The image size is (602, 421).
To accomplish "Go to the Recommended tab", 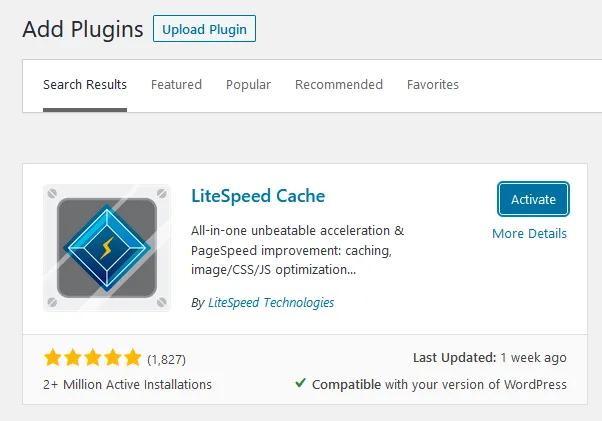I will [338, 85].
